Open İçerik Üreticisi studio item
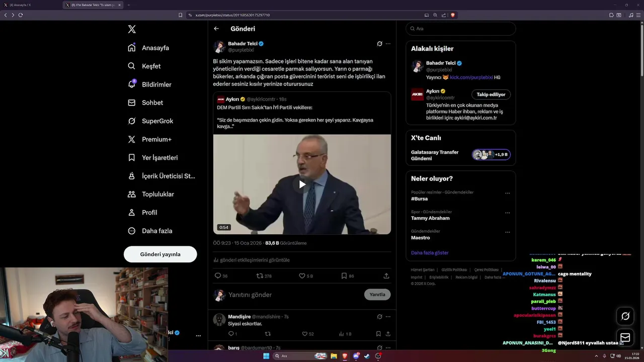644x362 pixels. pos(162,176)
